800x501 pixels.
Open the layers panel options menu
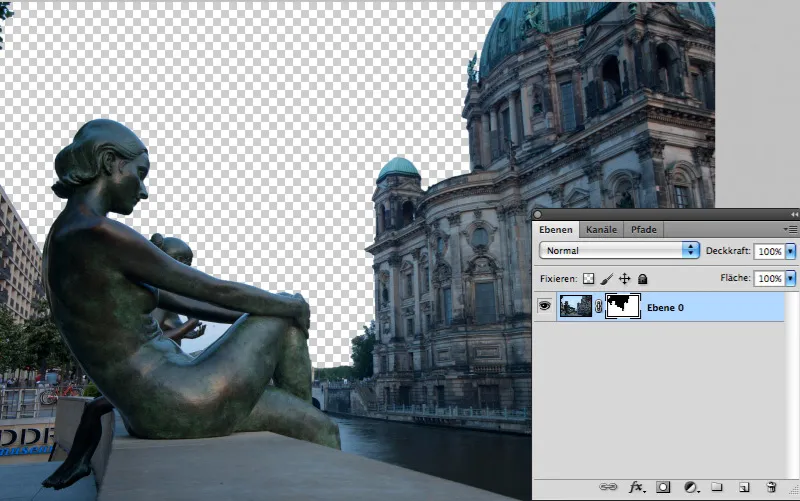(x=790, y=230)
